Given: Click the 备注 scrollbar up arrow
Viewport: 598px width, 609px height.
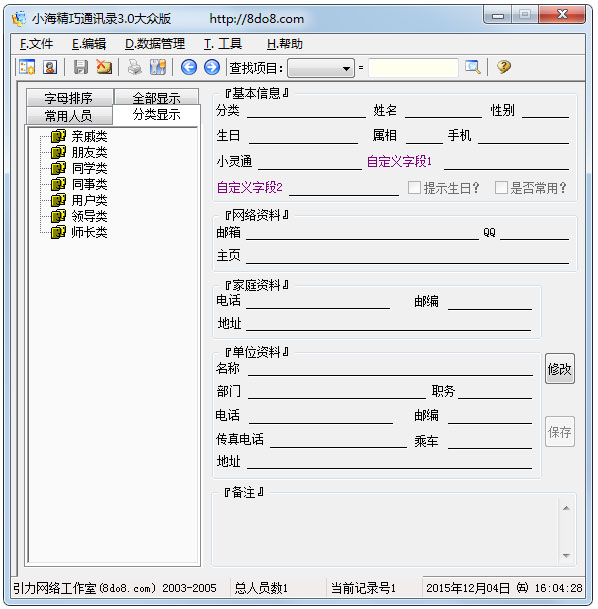Looking at the screenshot, I should (567, 508).
